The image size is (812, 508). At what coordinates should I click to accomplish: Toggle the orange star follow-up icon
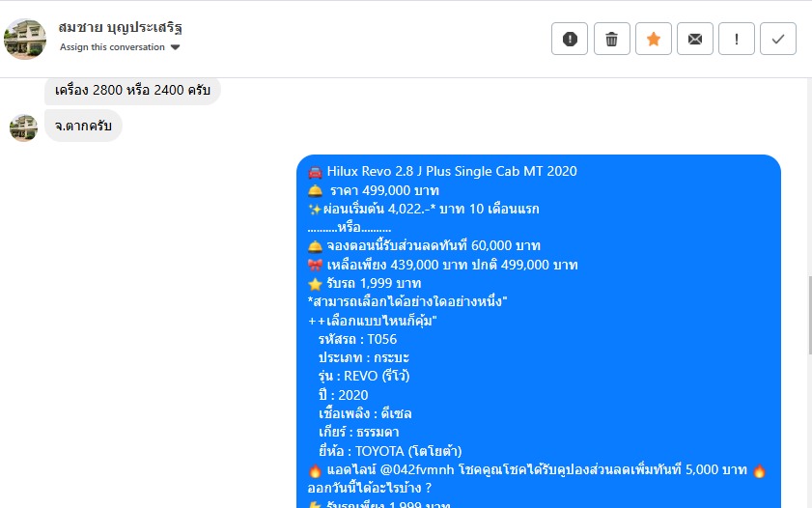654,39
